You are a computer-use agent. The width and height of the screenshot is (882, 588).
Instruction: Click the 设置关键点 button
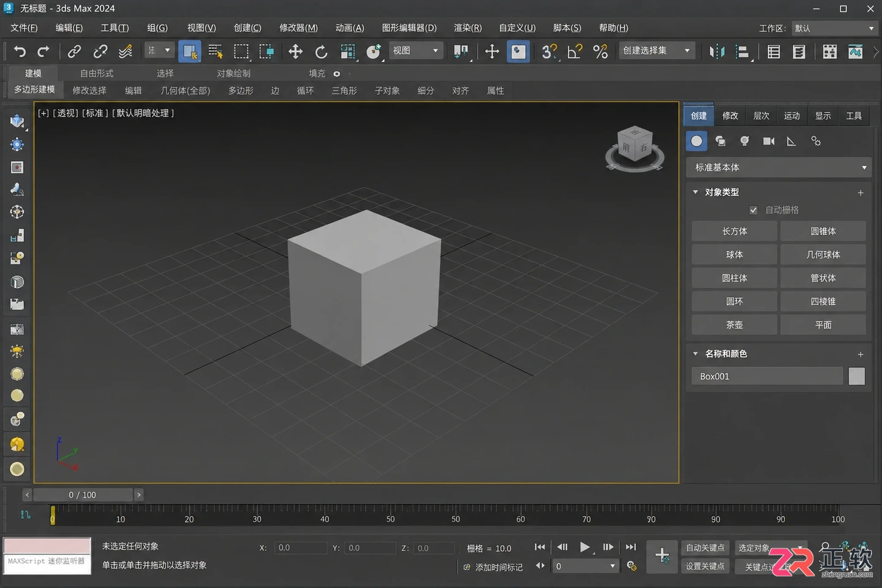click(705, 566)
